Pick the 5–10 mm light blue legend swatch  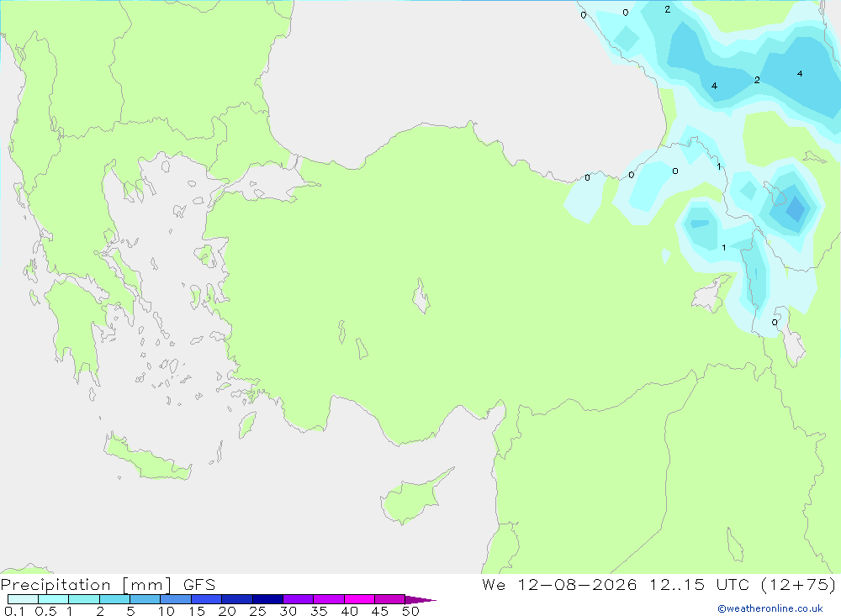(x=145, y=599)
